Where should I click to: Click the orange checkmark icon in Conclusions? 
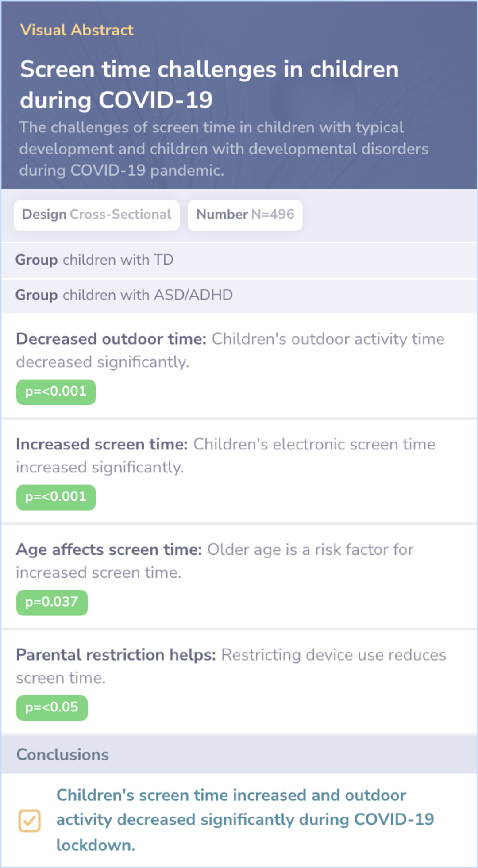30,821
